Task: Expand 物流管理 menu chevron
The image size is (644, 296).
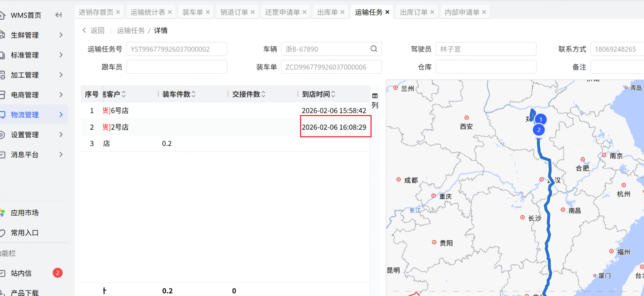Action: pos(61,115)
